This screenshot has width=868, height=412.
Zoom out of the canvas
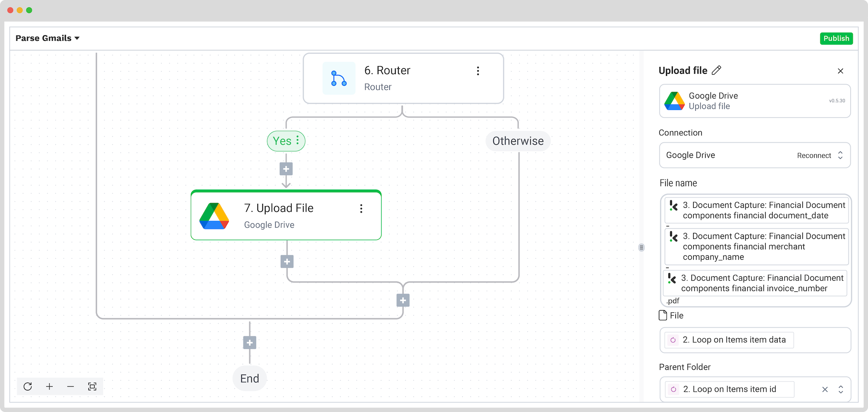tap(71, 386)
